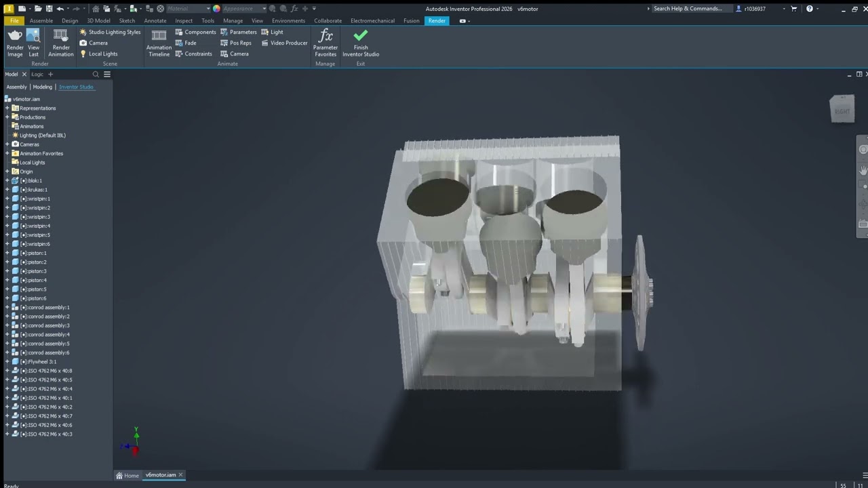868x488 pixels.
Task: Open the appearance color wheel icon
Action: 216,9
